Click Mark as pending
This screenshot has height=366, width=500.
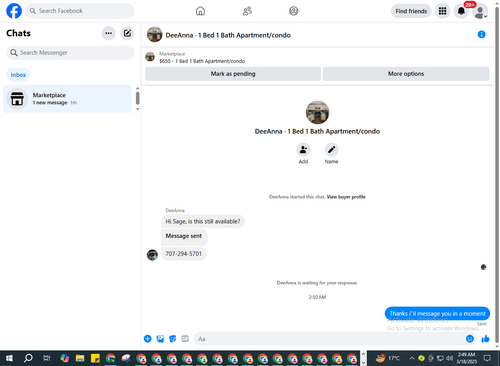point(233,74)
